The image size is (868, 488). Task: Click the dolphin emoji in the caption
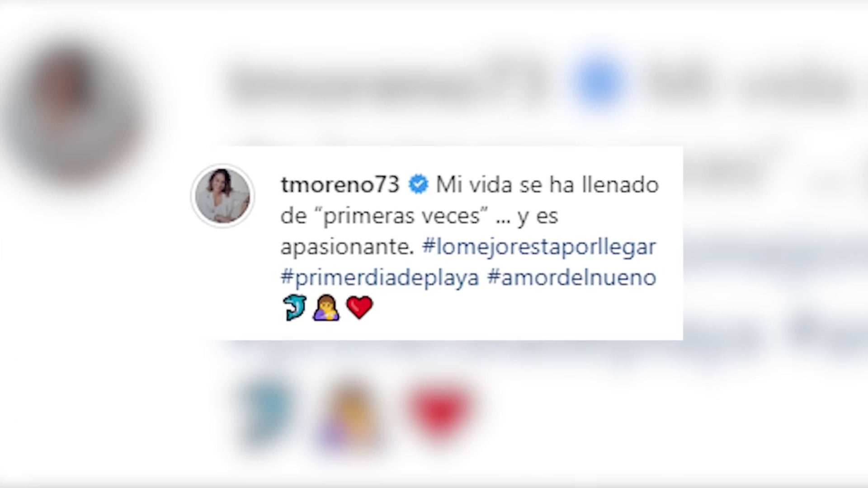tap(295, 308)
